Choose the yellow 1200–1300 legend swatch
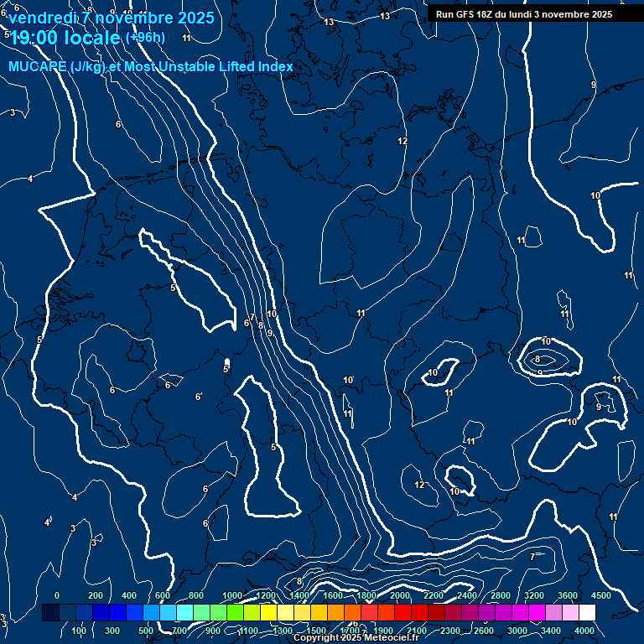This screenshot has height=644, width=644. click(268, 612)
